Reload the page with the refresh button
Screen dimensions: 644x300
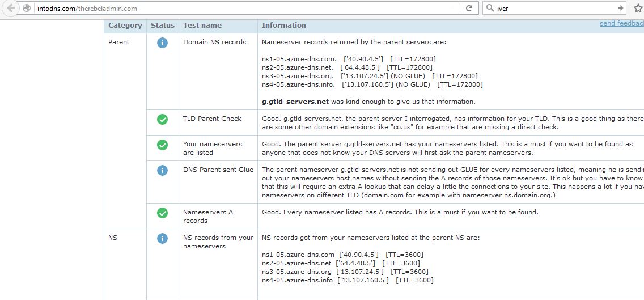click(469, 9)
